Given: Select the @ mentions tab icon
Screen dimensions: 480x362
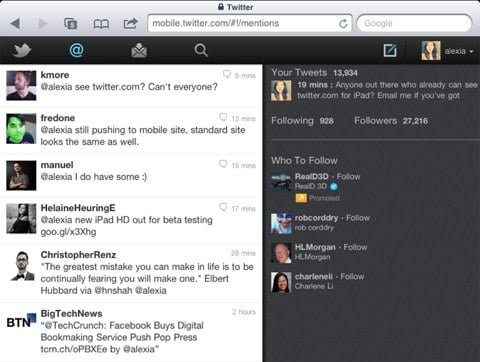Looking at the screenshot, I should 76,51.
